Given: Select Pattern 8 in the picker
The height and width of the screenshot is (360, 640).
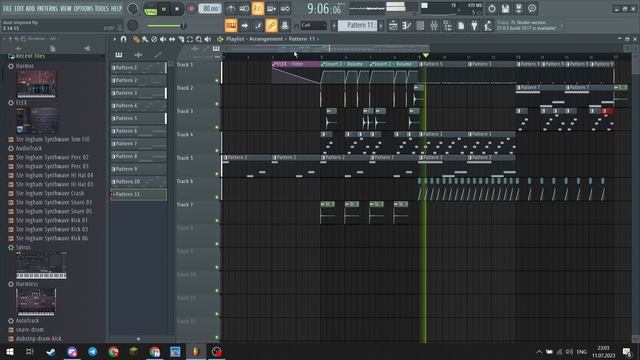Looking at the screenshot, I should pyautogui.click(x=139, y=156).
